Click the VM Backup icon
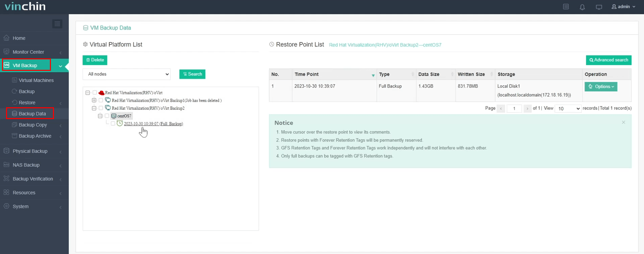 (x=6, y=65)
